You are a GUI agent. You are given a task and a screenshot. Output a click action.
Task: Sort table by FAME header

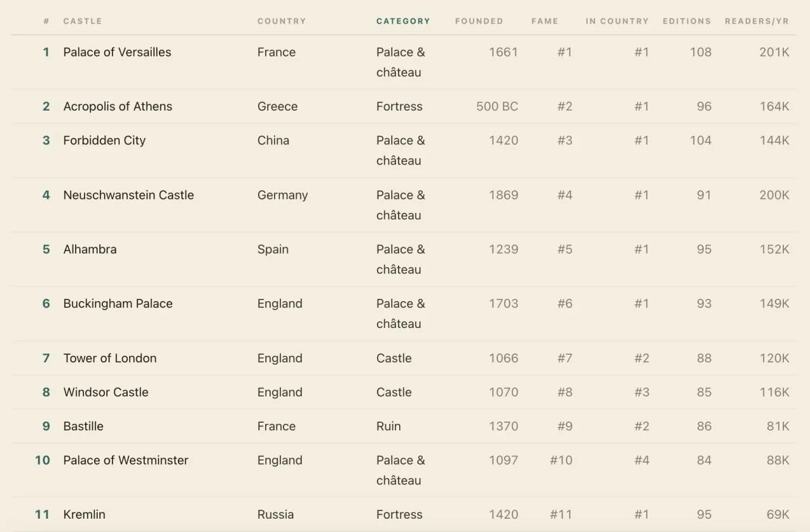(x=545, y=21)
